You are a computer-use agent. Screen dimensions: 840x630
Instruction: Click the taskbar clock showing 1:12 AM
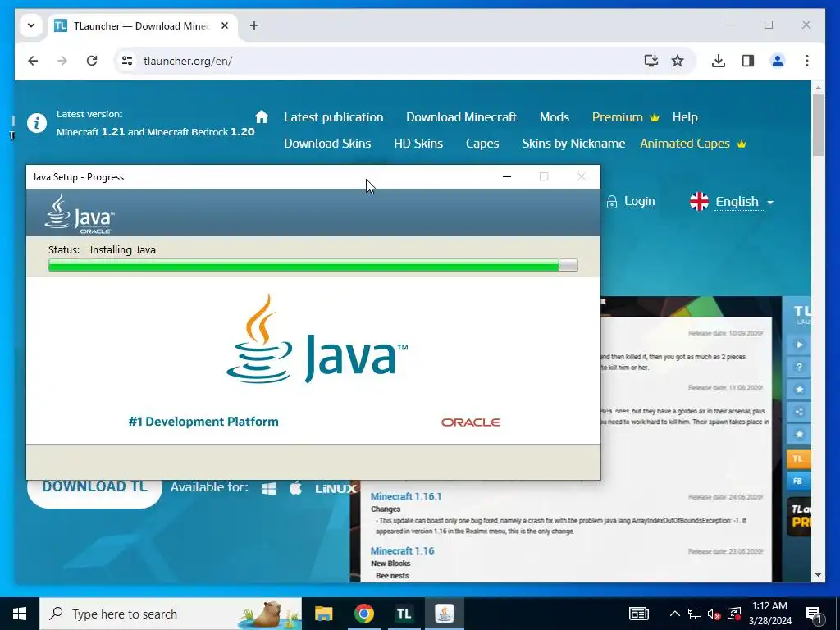coord(769,614)
